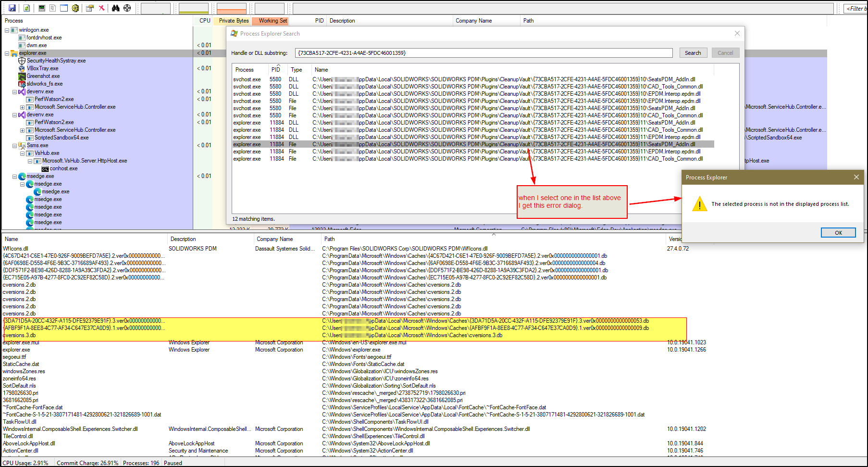Click the yellow gear DLL view icon
868x467 pixels.
tap(75, 8)
